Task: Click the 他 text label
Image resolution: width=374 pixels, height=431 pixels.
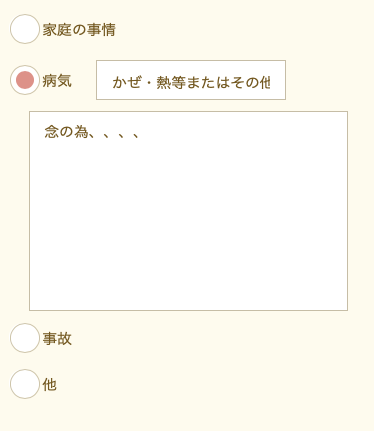Action: (x=49, y=385)
